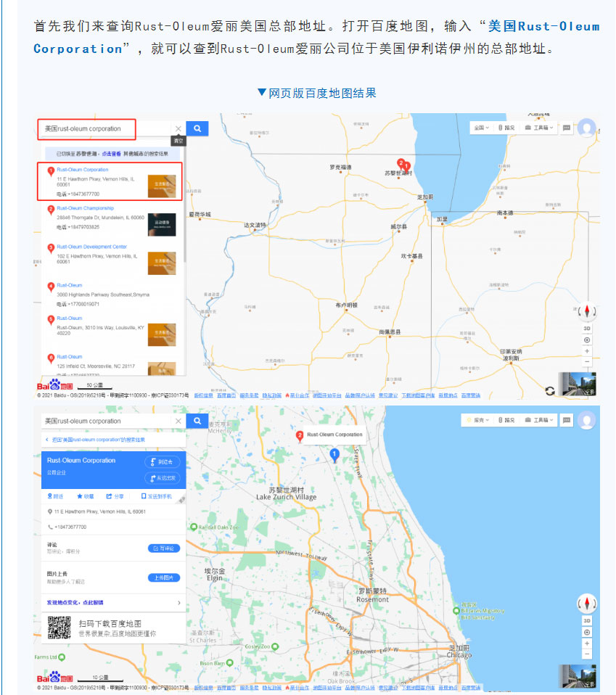Click red marker 2 labeled Rust-Oleum Corporation

300,436
